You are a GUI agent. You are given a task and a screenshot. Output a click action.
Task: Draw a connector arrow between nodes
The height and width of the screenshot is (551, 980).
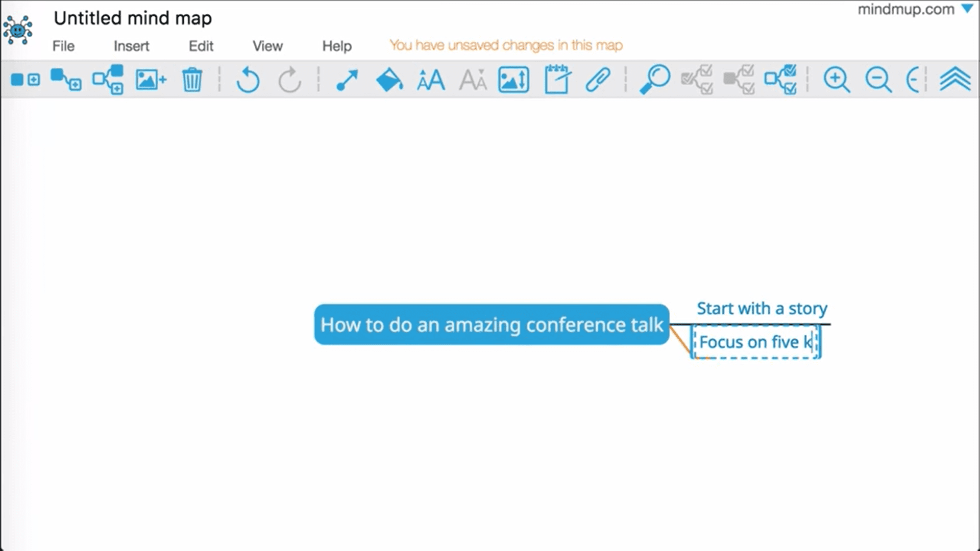click(x=347, y=80)
